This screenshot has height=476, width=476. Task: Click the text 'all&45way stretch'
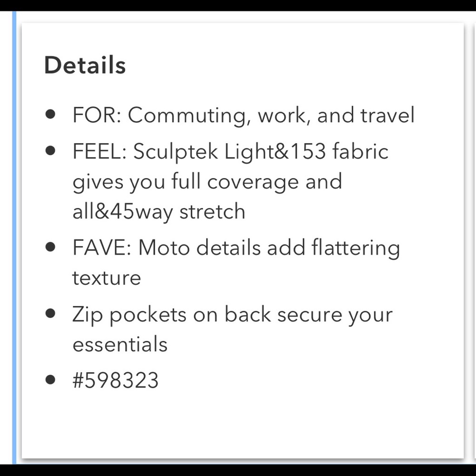(x=159, y=211)
